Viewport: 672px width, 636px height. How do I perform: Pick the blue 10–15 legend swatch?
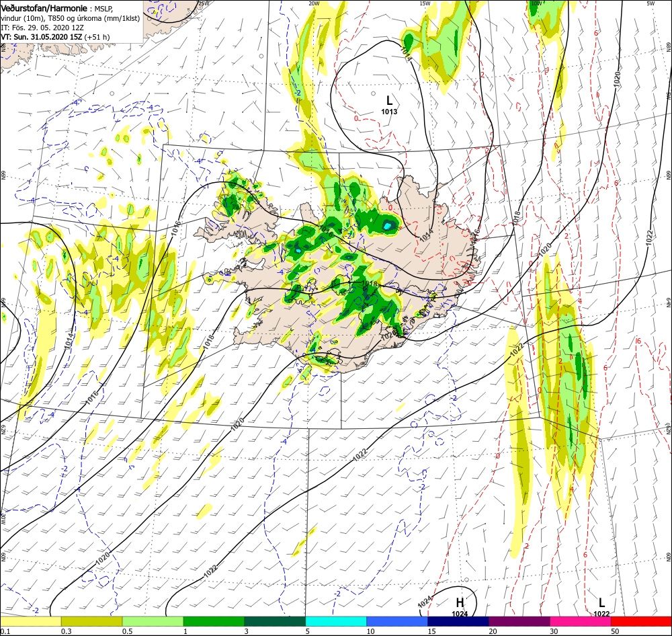tap(397, 622)
